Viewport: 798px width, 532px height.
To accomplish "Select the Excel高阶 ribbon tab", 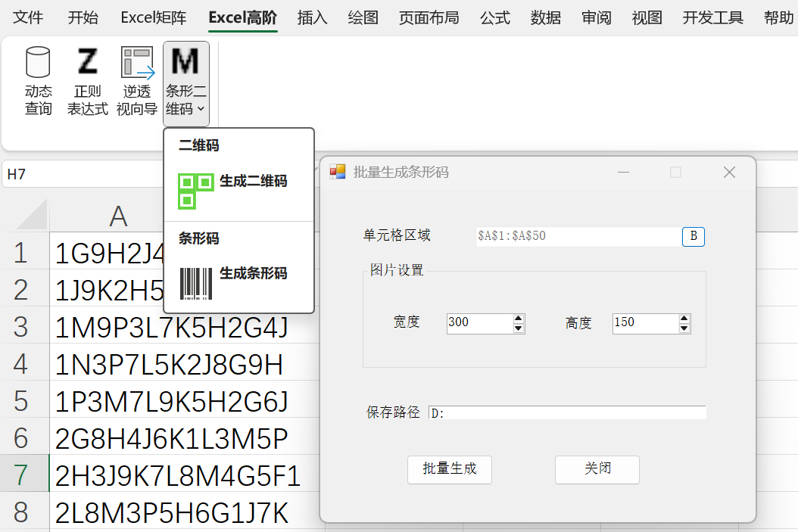I will 243,18.
